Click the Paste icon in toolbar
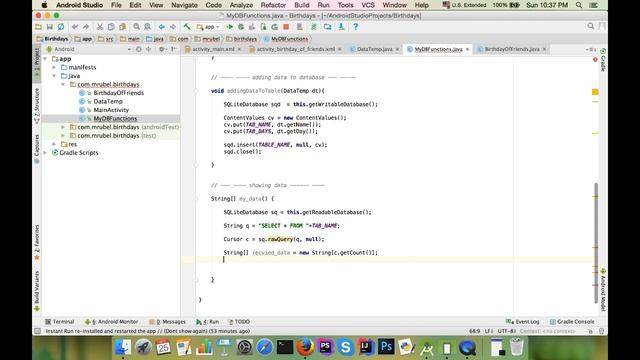This screenshot has height=360, width=640. tap(122, 27)
